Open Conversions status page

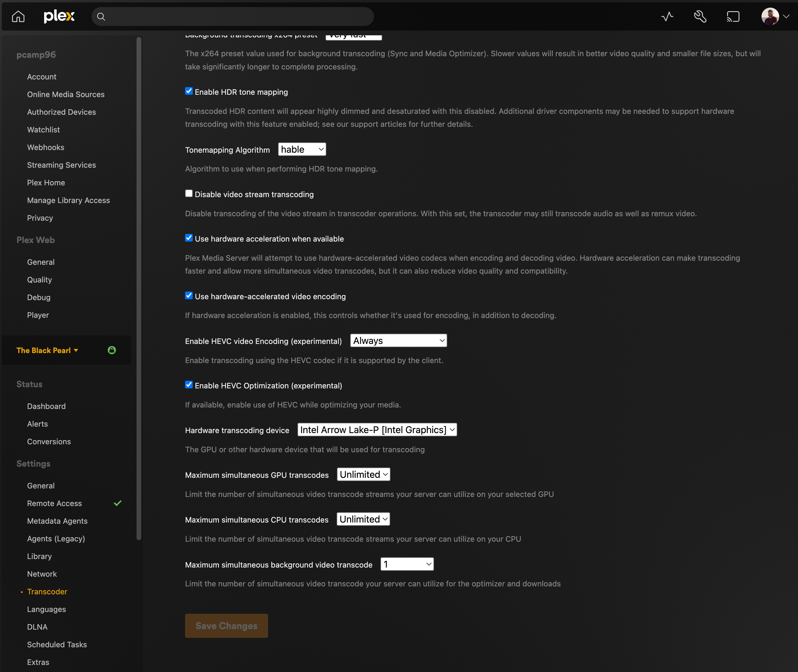49,442
